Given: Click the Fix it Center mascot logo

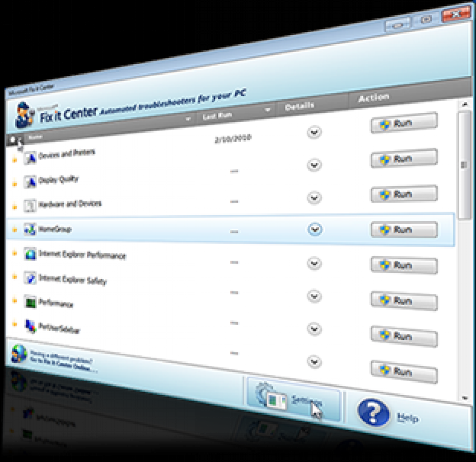Looking at the screenshot, I should coord(24,115).
